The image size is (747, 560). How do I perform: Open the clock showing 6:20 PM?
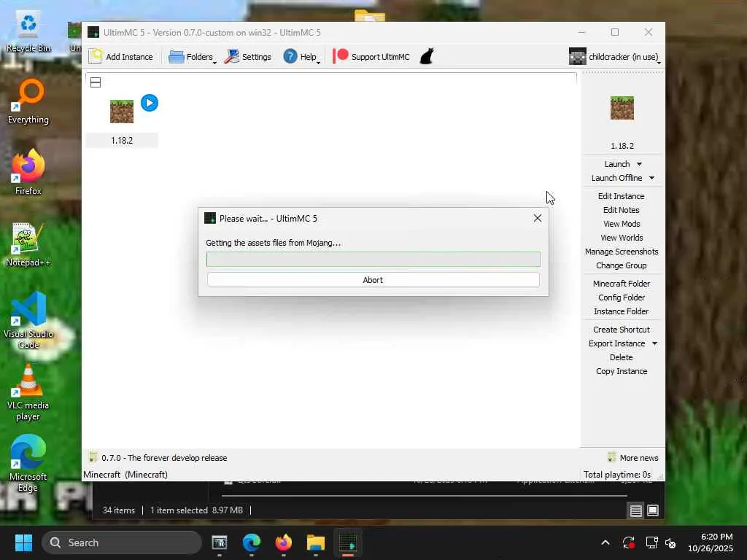711,542
